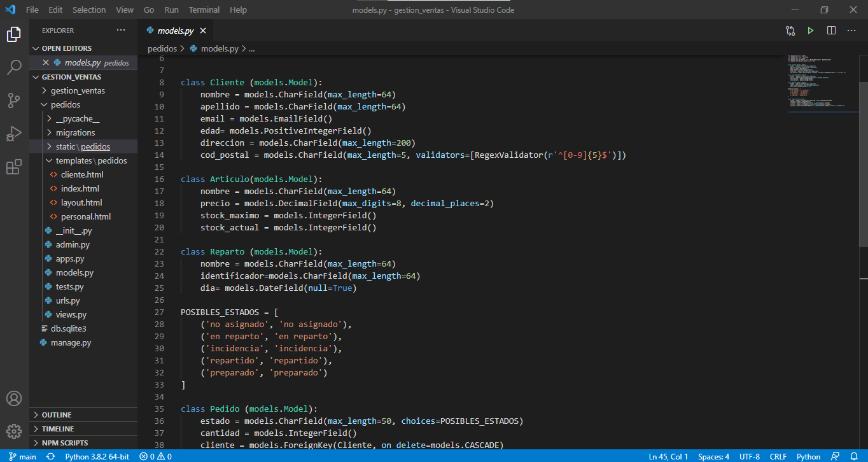Open the Run and Debug view
Viewport: 868px width, 462px height.
tap(14, 134)
